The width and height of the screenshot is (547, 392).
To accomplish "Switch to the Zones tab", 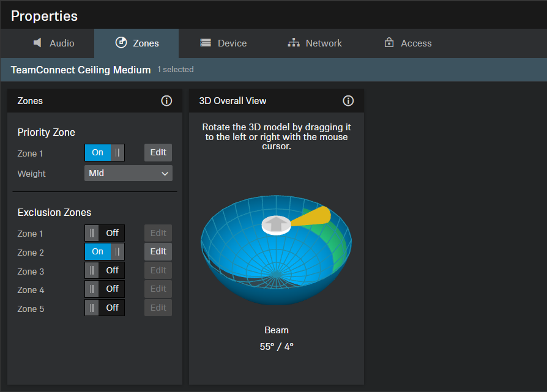I will [x=136, y=43].
